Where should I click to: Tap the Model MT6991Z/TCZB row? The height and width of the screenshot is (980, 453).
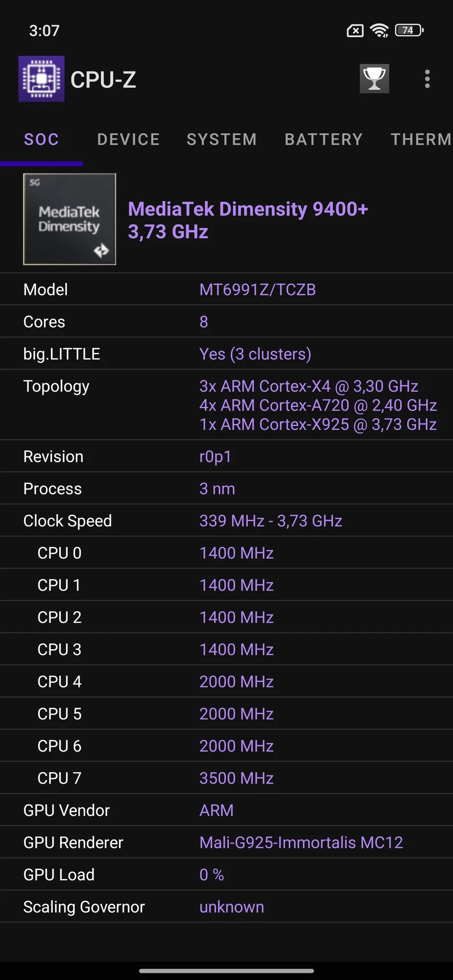point(226,289)
